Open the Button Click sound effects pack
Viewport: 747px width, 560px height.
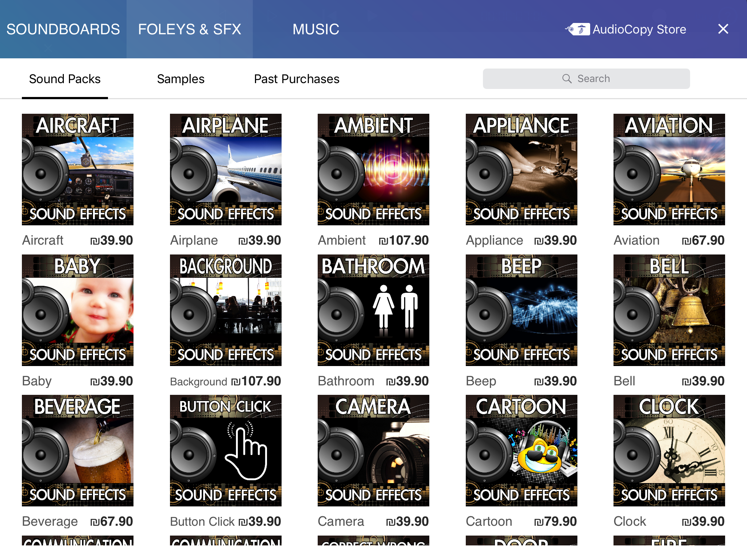point(226,451)
